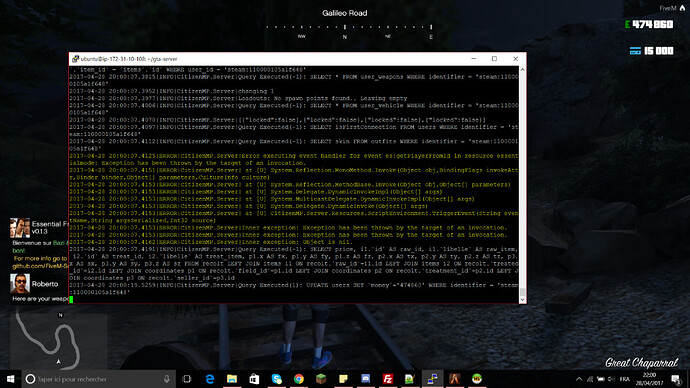Minimize the PuTTY terminal window
Image resolution: width=690 pixels, height=388 pixels.
click(x=473, y=59)
